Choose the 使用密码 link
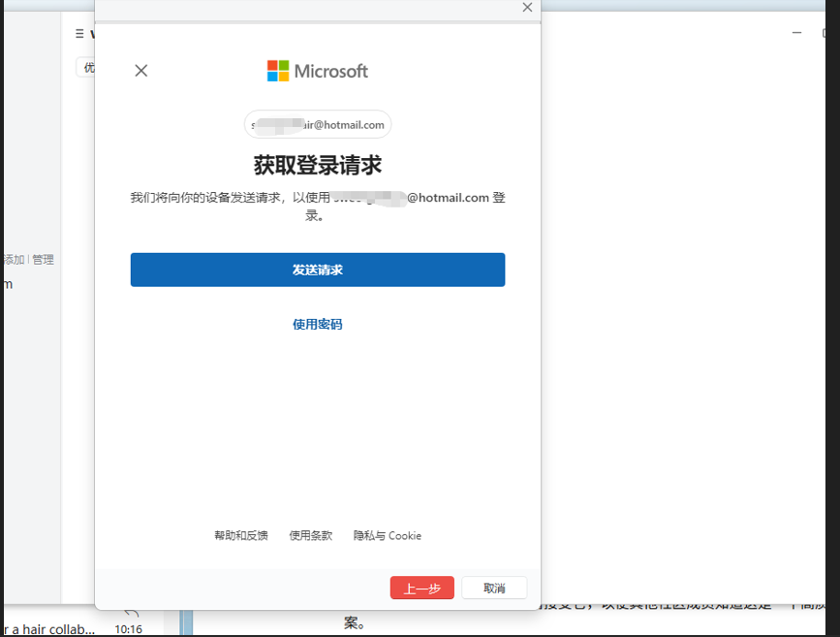 [317, 325]
